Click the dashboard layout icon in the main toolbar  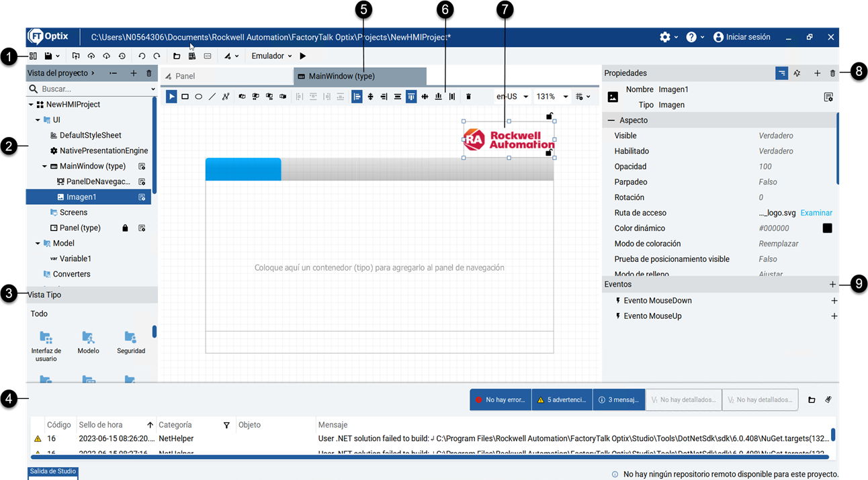33,56
